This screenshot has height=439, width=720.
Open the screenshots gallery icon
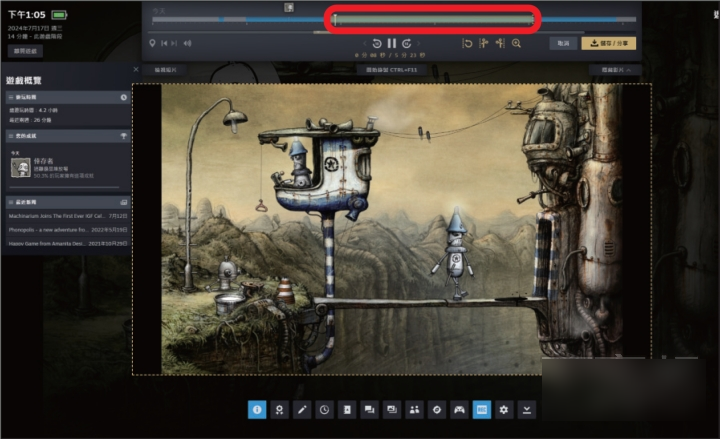(x=392, y=410)
